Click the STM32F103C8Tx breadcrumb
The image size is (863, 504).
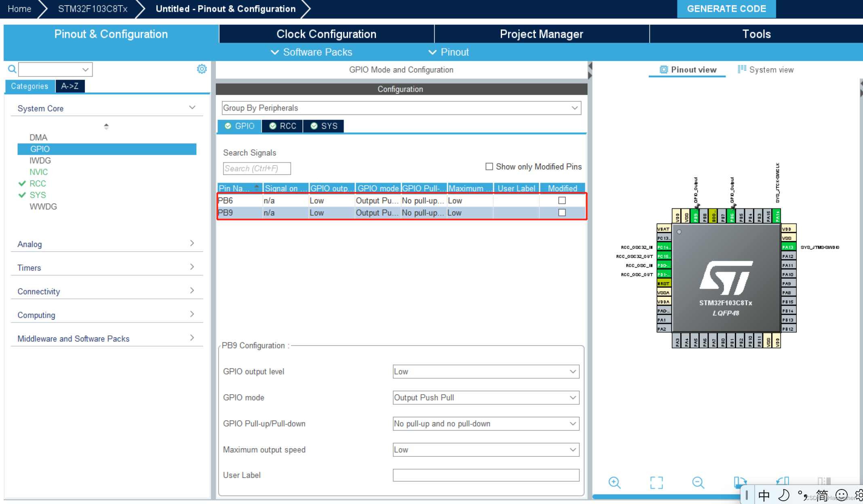(x=93, y=9)
